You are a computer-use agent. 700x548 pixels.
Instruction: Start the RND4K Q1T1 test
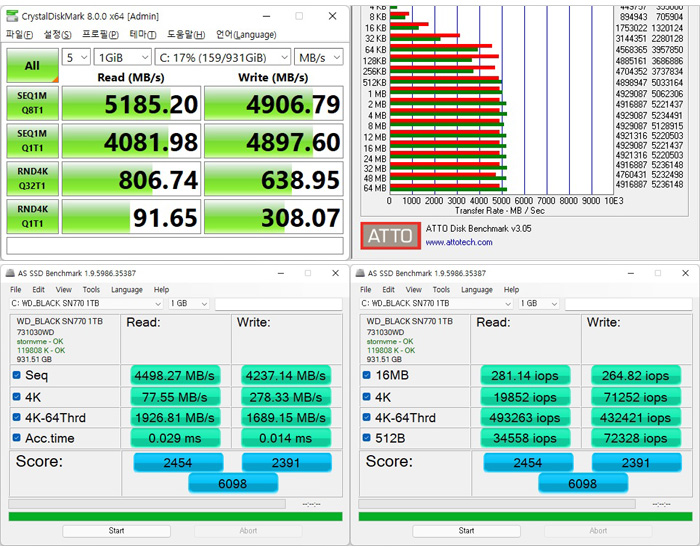pos(33,217)
